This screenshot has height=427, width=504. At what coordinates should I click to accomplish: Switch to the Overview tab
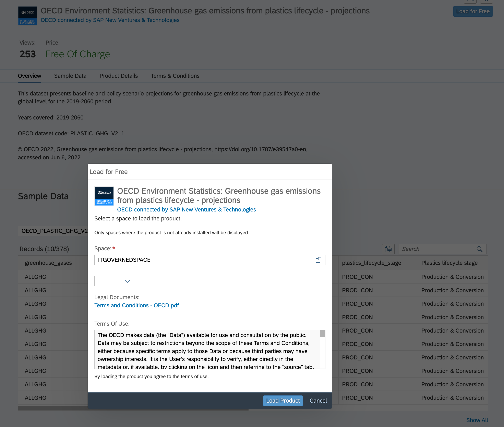(x=29, y=76)
